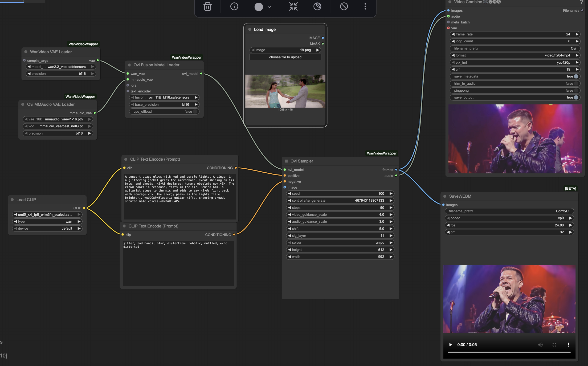Click the bypass node circular icon
This screenshot has height=366, width=588.
pyautogui.click(x=317, y=6)
